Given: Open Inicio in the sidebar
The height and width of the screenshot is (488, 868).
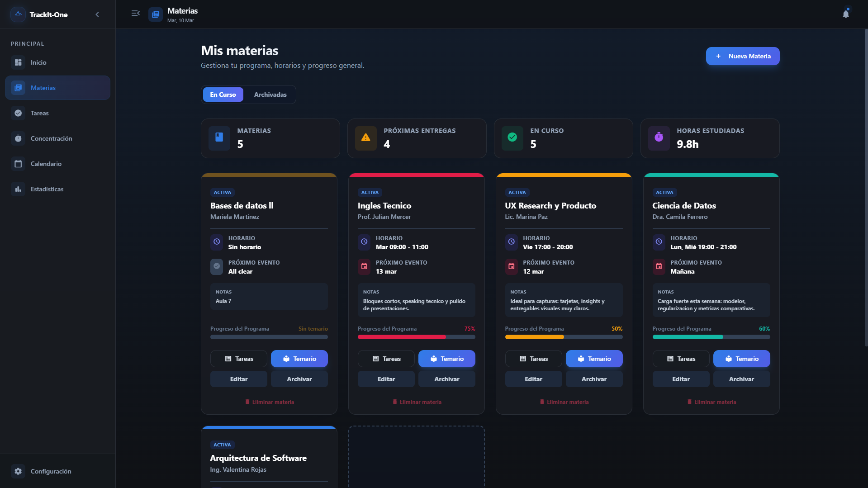Looking at the screenshot, I should point(57,62).
